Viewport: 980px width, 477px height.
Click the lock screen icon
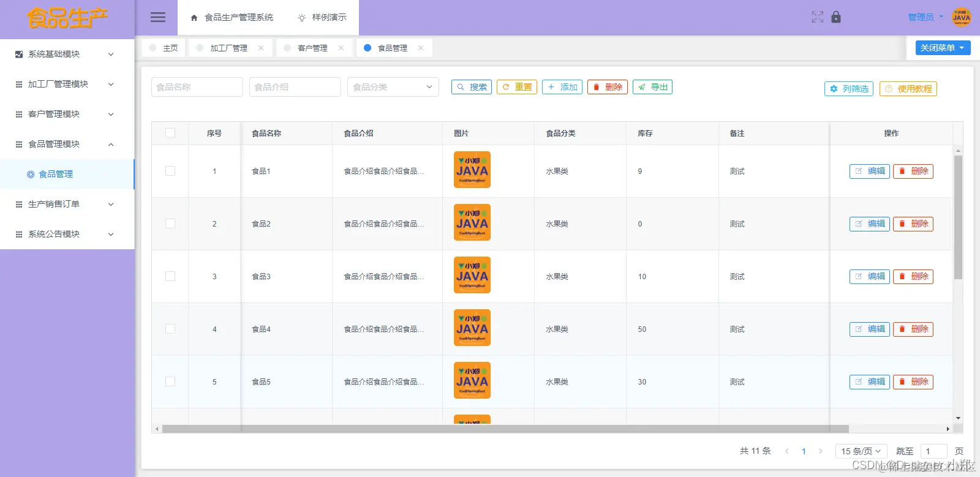(836, 17)
